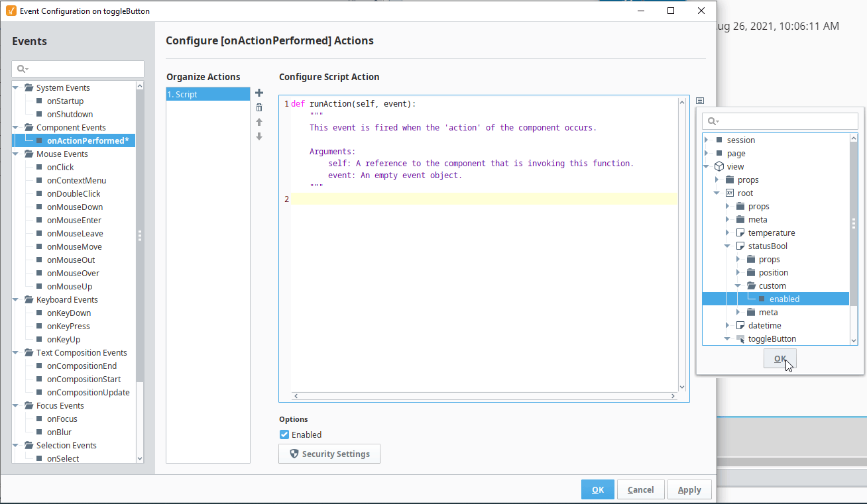
Task: Click the main dialog OK button
Action: point(598,489)
